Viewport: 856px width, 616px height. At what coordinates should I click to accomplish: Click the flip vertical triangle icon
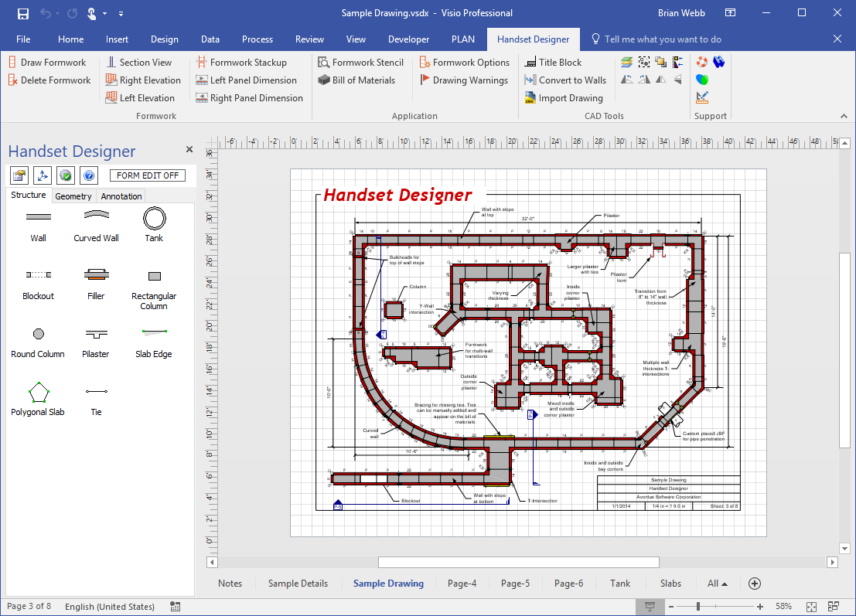[x=678, y=80]
